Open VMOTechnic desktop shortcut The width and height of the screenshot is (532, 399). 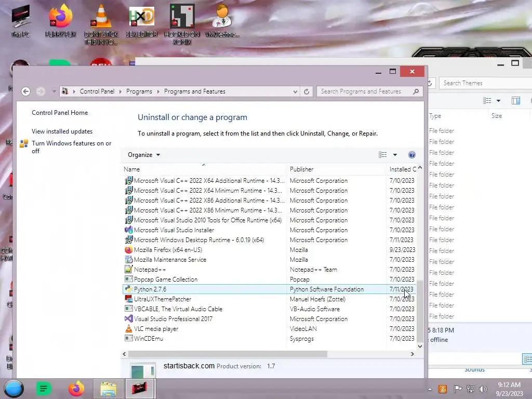(x=222, y=20)
